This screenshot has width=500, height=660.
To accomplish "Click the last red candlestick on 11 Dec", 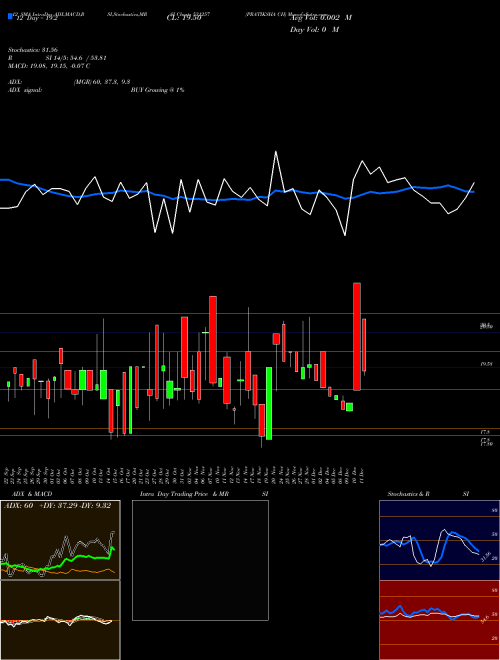I will click(364, 345).
